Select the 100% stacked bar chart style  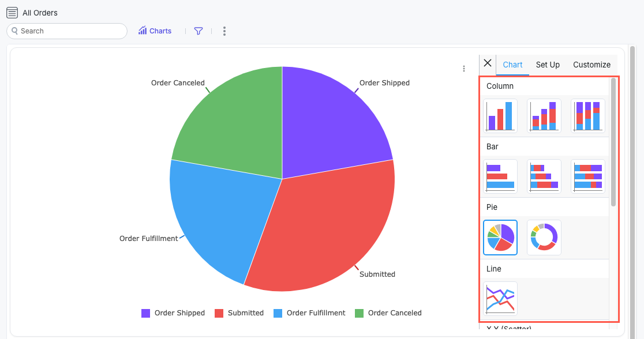point(587,176)
